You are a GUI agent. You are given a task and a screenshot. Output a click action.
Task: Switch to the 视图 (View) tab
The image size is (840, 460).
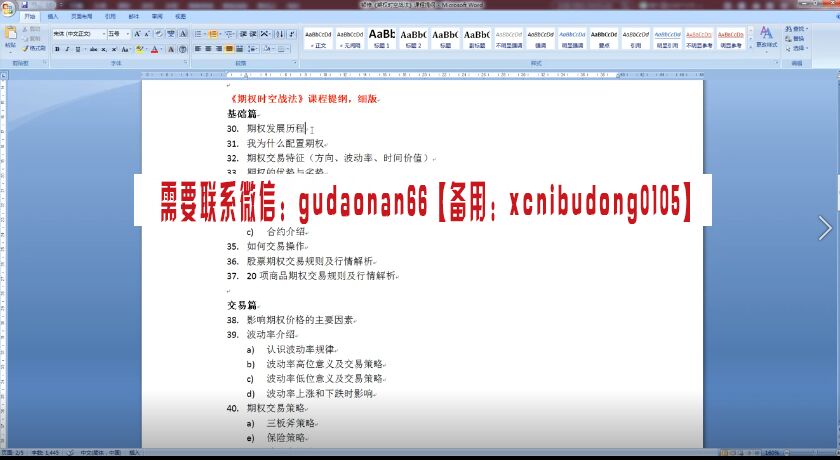(181, 17)
